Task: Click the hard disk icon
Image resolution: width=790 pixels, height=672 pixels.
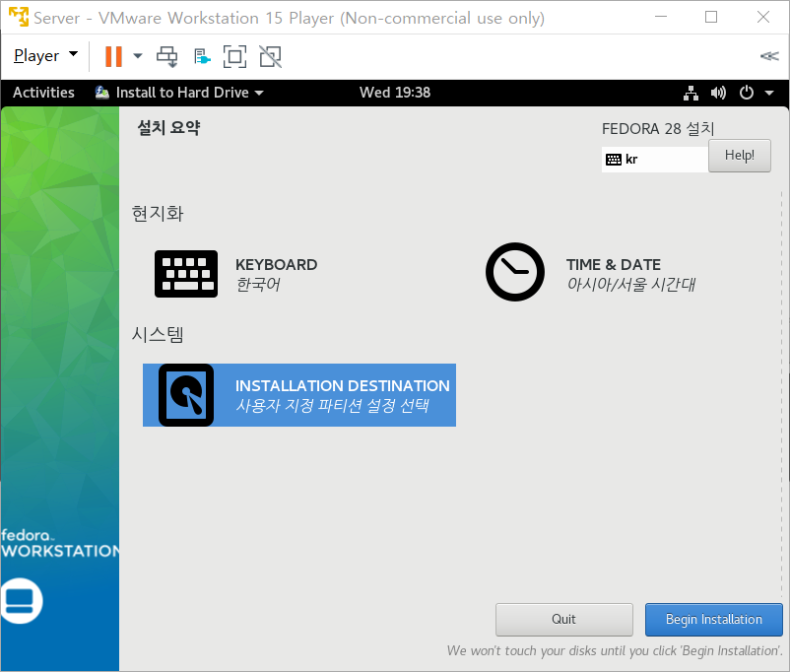Action: [186, 395]
